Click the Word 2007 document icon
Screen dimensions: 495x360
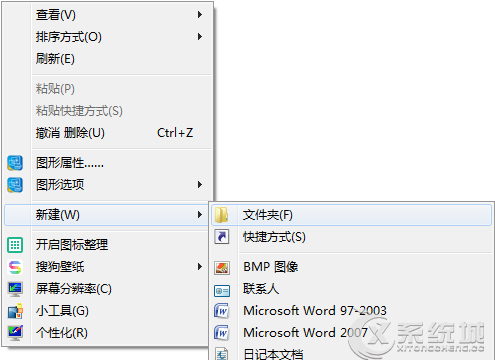tap(222, 333)
